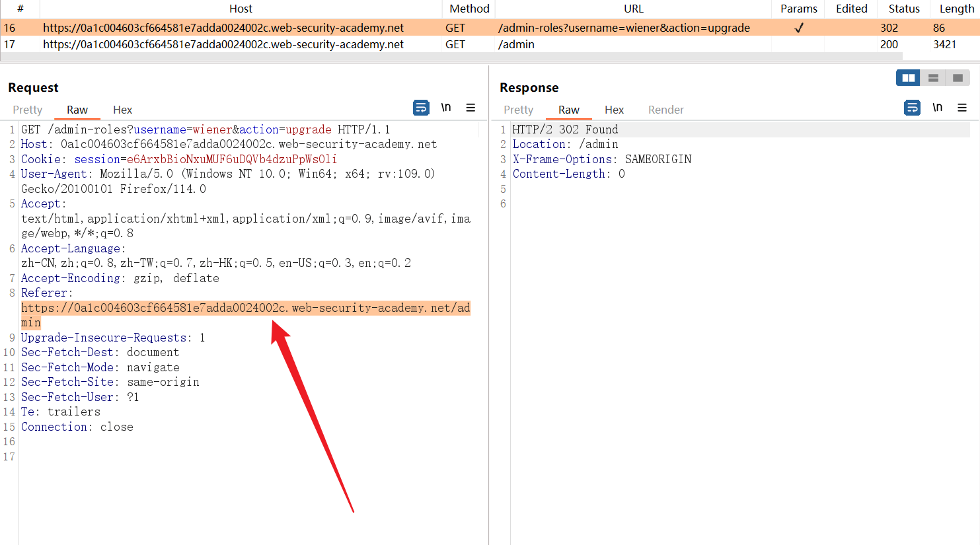
Task: Click the Accept-Encoding header line
Action: coord(120,278)
